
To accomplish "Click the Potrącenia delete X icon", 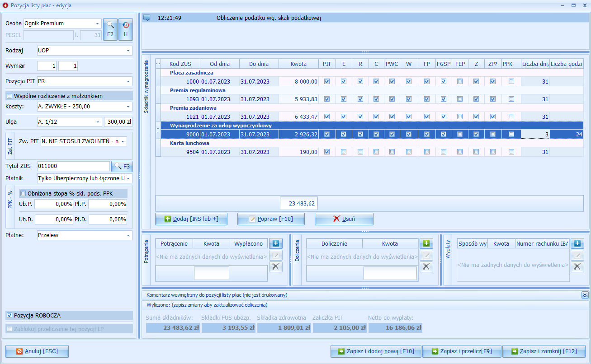I will click(276, 267).
